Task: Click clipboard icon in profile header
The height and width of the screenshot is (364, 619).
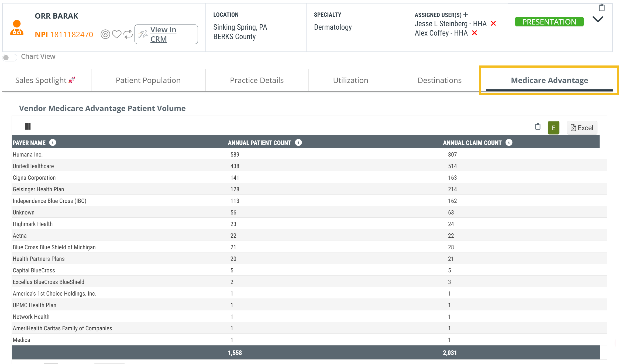Action: click(601, 8)
